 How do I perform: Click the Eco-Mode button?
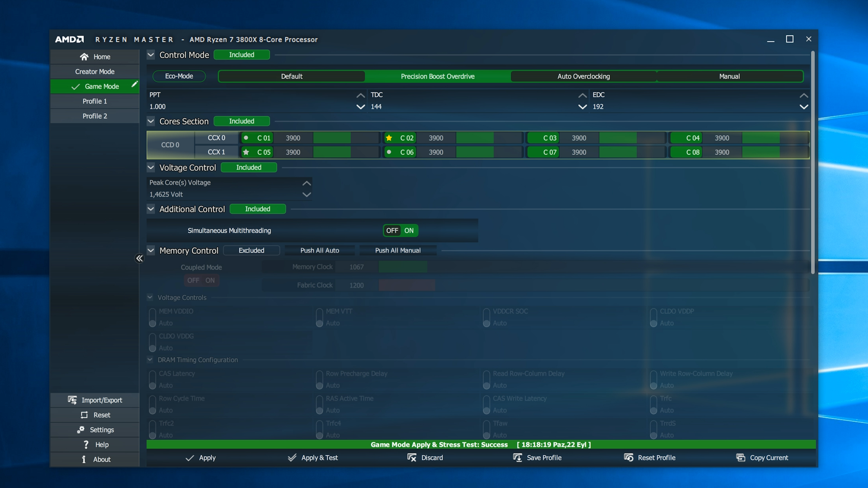(x=179, y=76)
